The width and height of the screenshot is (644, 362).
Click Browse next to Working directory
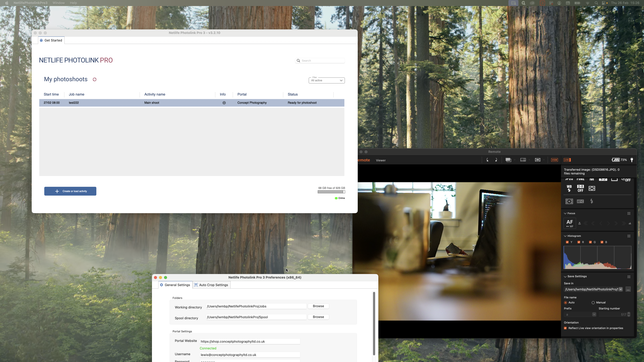coord(318,306)
